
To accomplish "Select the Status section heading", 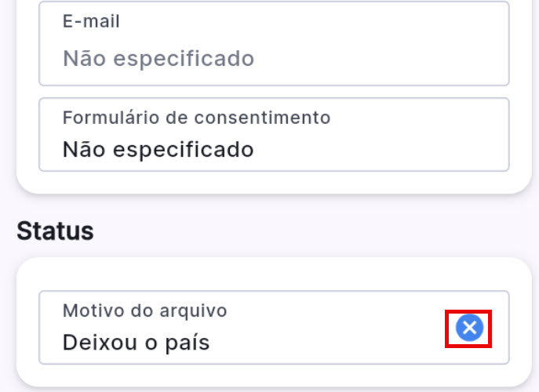I will pyautogui.click(x=55, y=230).
